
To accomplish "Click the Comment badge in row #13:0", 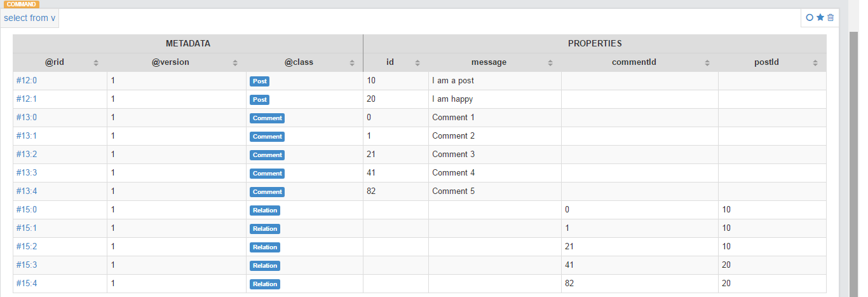I will (267, 118).
